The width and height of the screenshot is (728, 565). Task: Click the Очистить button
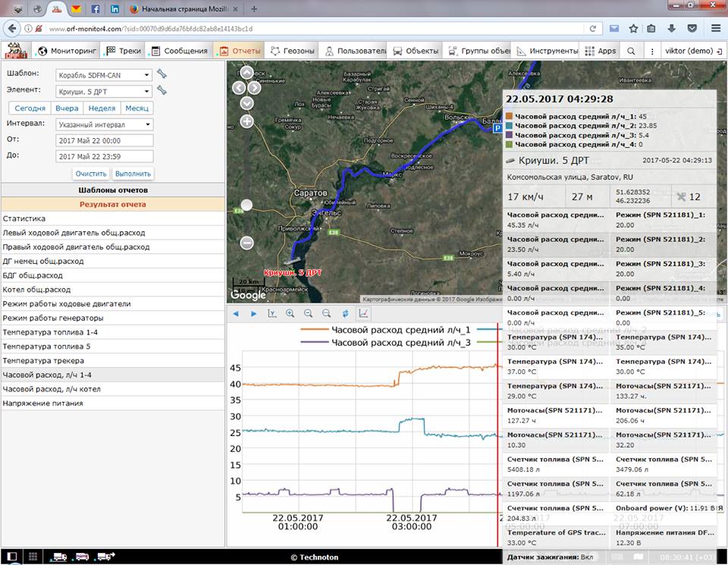click(91, 174)
